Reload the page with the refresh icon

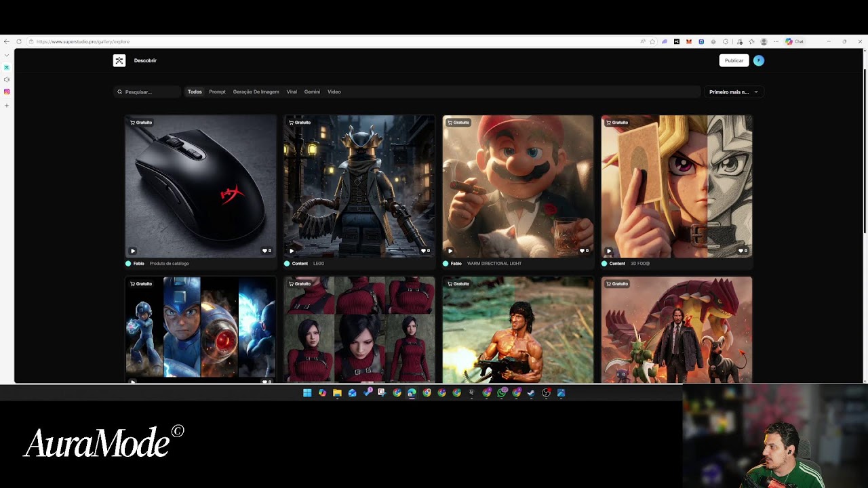19,41
